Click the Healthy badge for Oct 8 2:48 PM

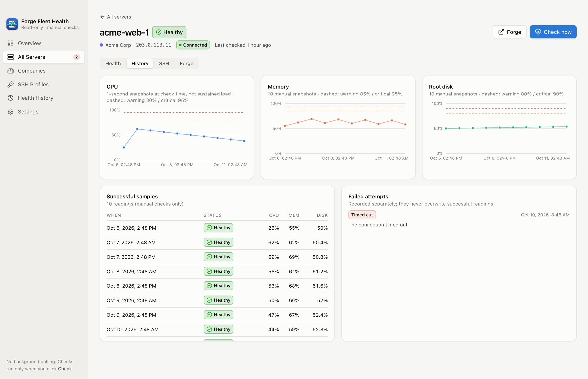[218, 286]
